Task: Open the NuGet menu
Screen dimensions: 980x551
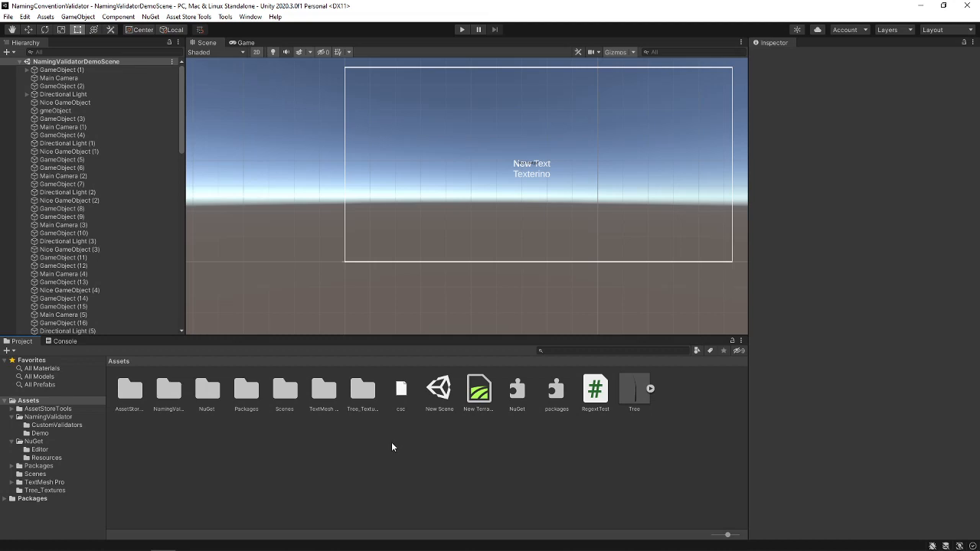Action: 150,17
